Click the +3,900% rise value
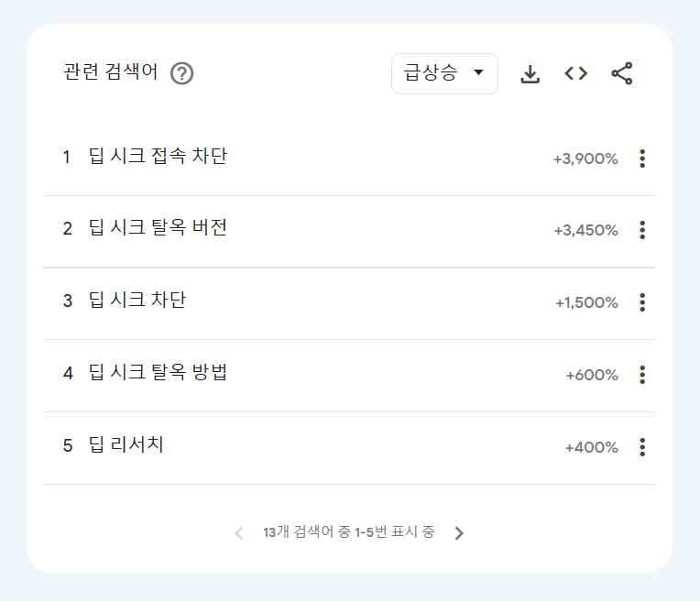This screenshot has height=602, width=700. [x=585, y=159]
